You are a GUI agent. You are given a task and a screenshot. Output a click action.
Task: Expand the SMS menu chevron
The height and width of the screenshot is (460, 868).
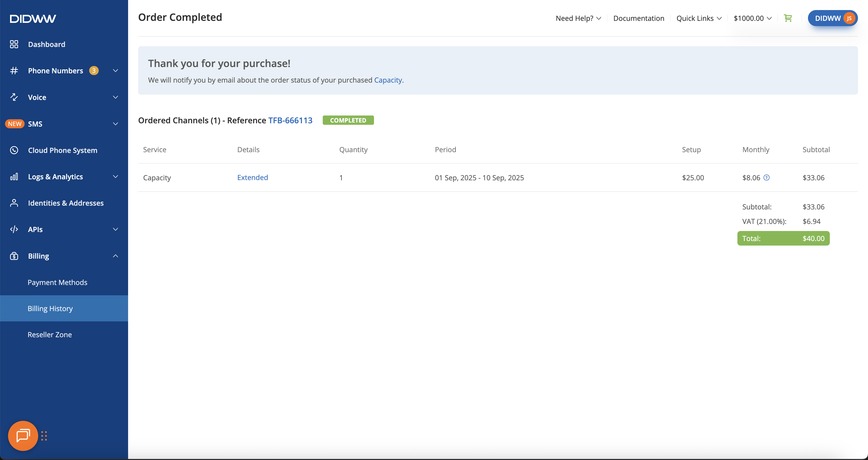116,124
